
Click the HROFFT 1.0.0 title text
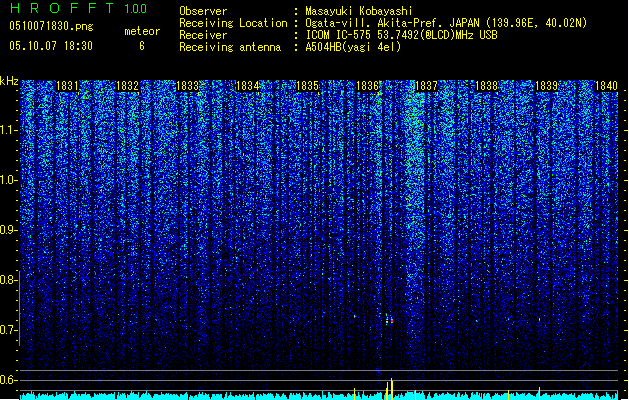(78, 8)
